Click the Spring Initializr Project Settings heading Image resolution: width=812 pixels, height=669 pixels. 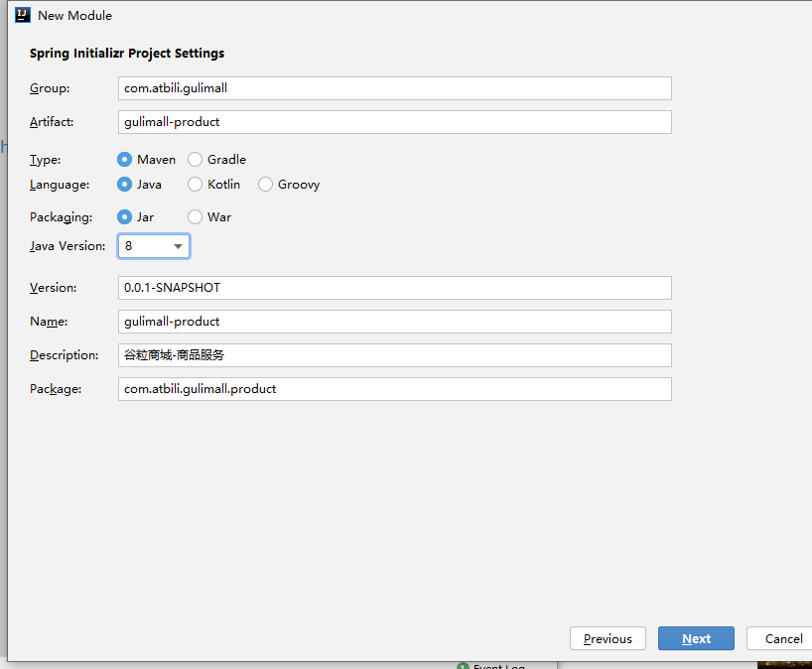(x=127, y=54)
